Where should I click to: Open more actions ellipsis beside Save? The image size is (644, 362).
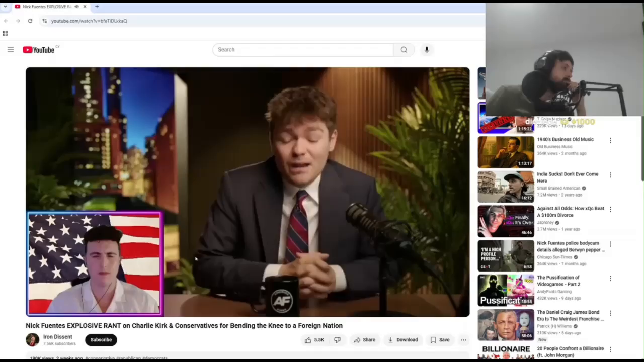463,340
